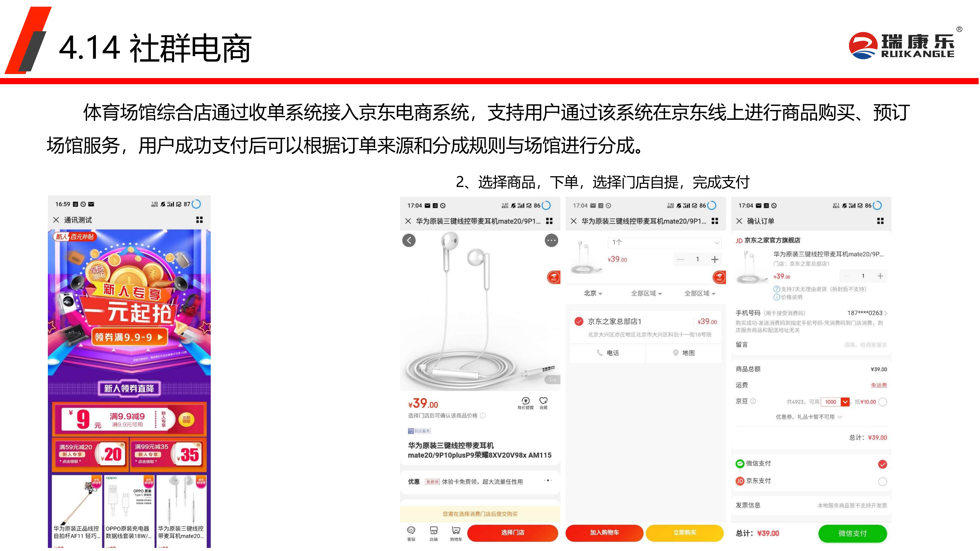The width and height of the screenshot is (980, 551).
Task: Open the three-dot more menu on product image
Action: point(551,240)
